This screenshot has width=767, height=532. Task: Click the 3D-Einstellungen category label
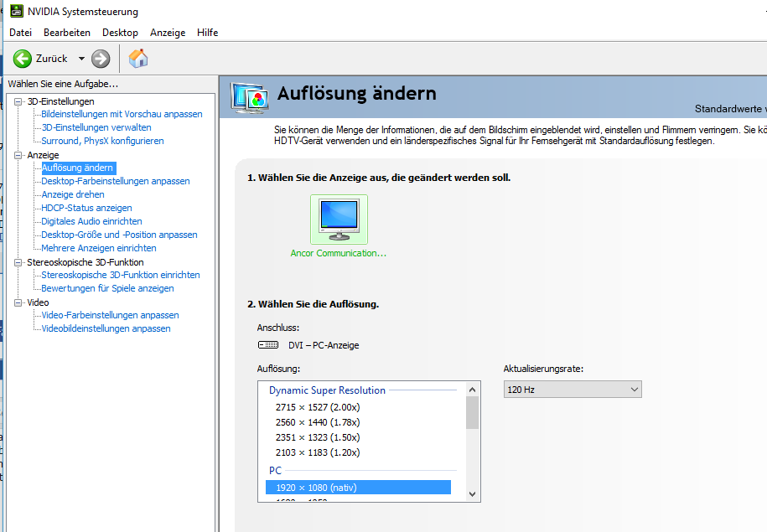pos(60,101)
